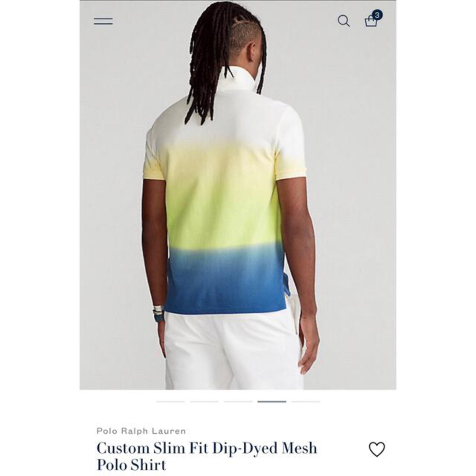The image size is (476, 476).
Task: Click the Custom Slim Fit Dip-Dyed Mesh title
Action: click(207, 448)
